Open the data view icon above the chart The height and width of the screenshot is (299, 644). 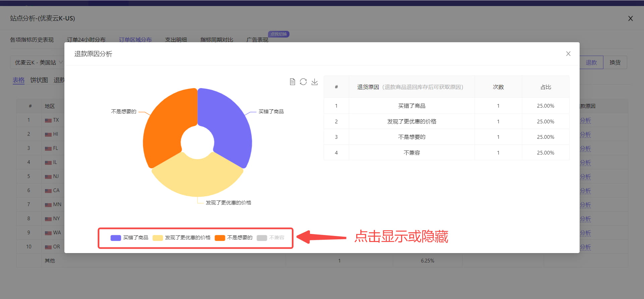click(292, 82)
